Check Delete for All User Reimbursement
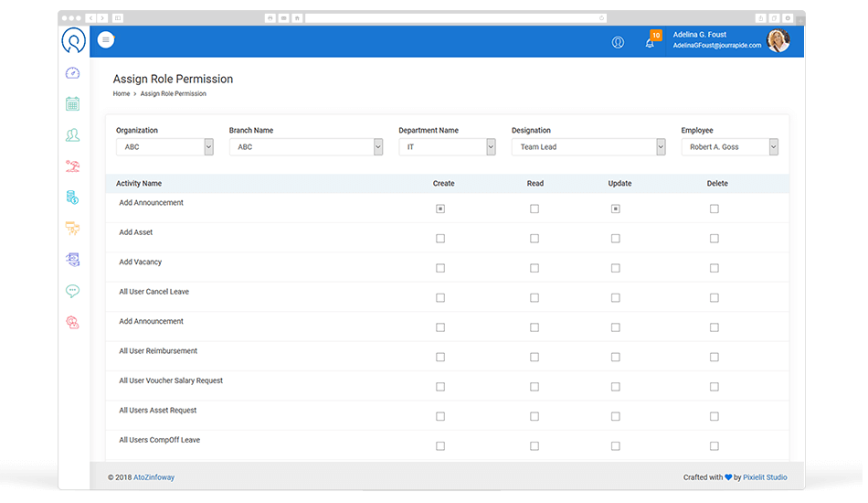Viewport: 868px width, 503px height. pos(715,358)
